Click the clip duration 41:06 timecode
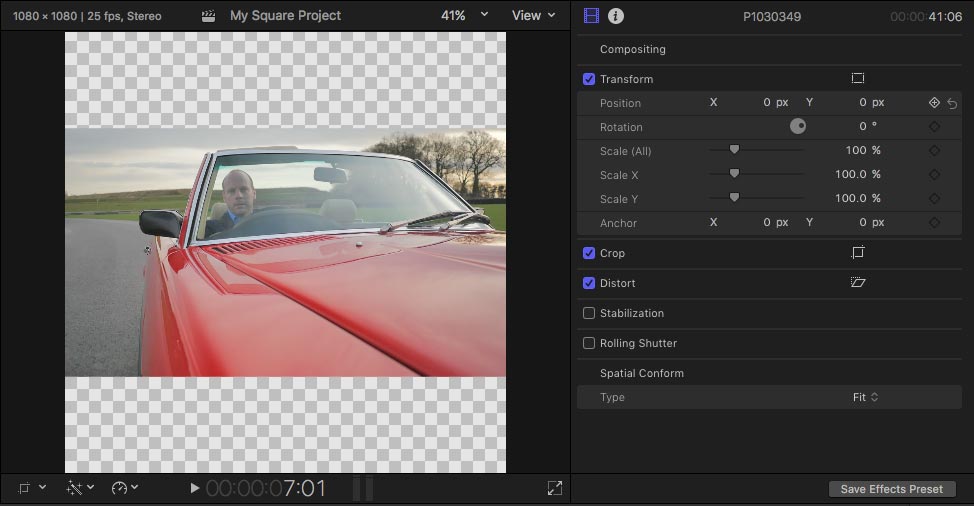The height and width of the screenshot is (506, 974). [x=926, y=17]
